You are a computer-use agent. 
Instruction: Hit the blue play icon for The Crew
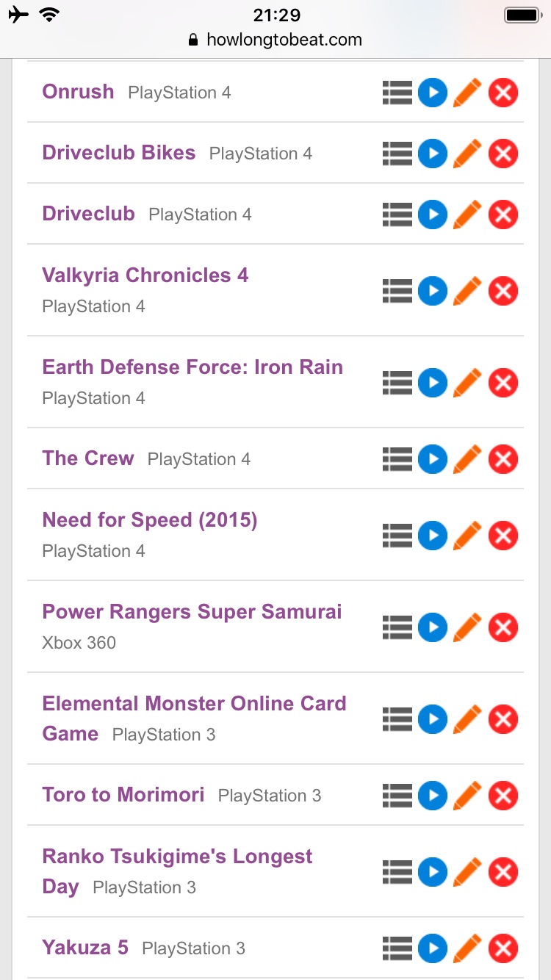pos(433,459)
